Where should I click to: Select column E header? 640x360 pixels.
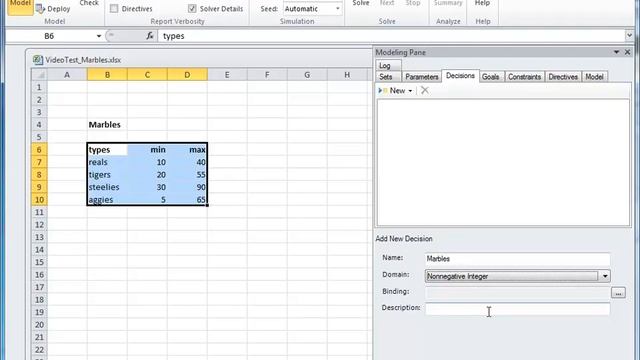point(227,75)
